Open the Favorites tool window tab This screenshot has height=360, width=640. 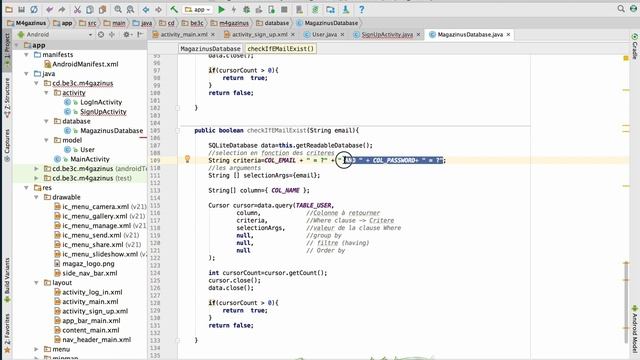coord(7,333)
